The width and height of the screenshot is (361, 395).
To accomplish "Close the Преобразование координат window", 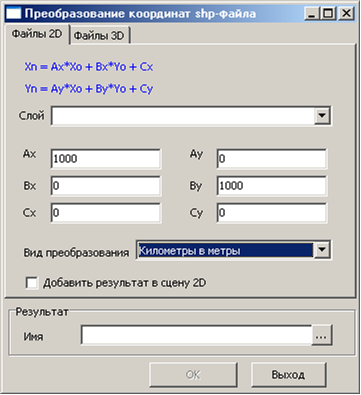I will pyautogui.click(x=346, y=14).
